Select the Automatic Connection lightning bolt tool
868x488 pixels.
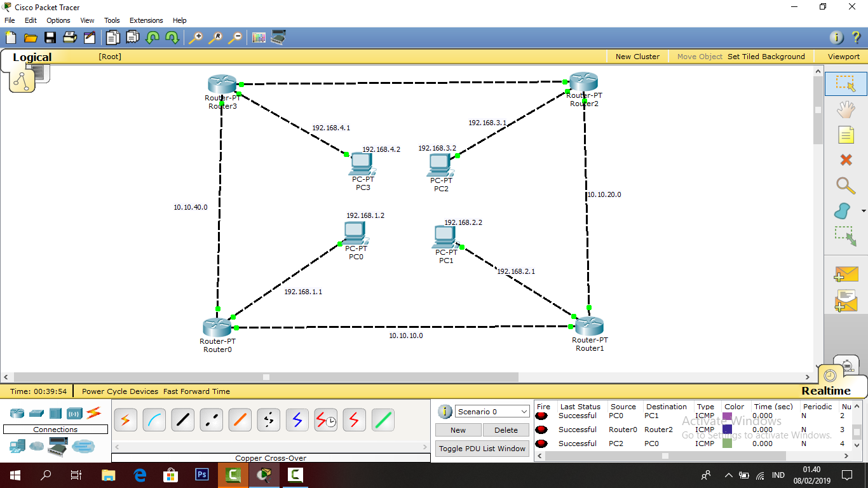coord(125,419)
